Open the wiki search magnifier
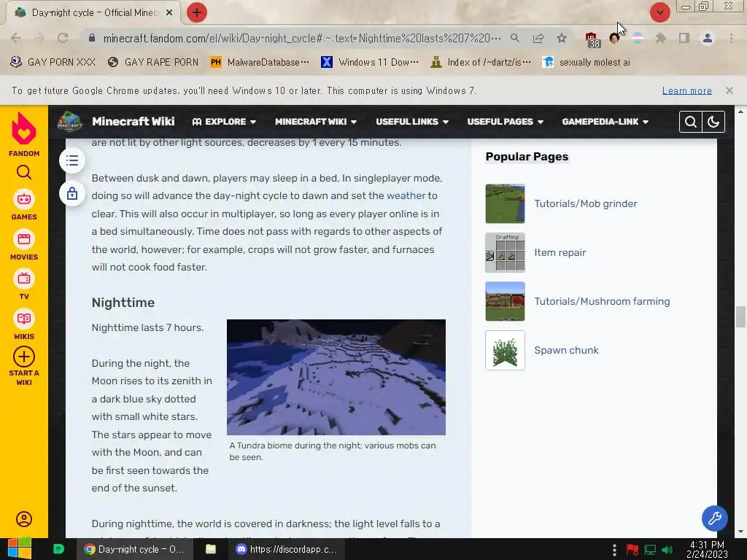The image size is (747, 560). click(x=690, y=122)
